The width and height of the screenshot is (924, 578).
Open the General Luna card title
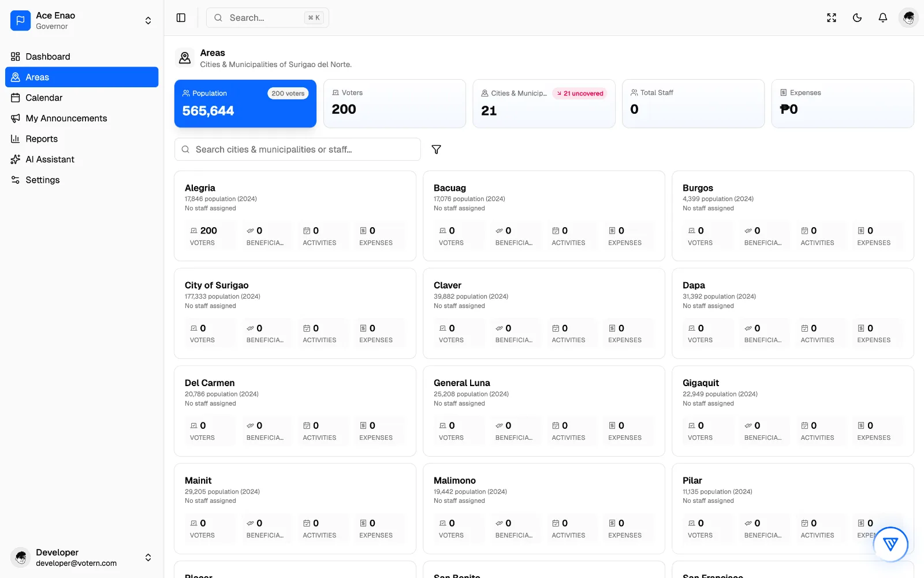click(x=462, y=383)
